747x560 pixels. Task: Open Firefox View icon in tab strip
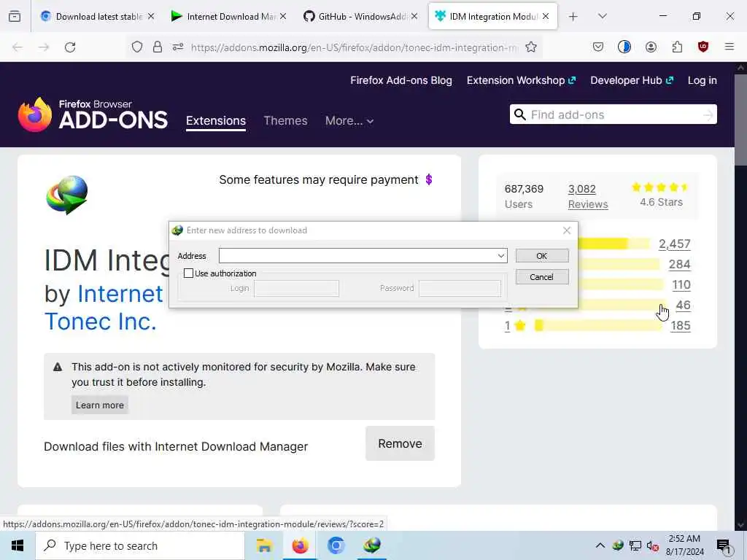tap(15, 17)
